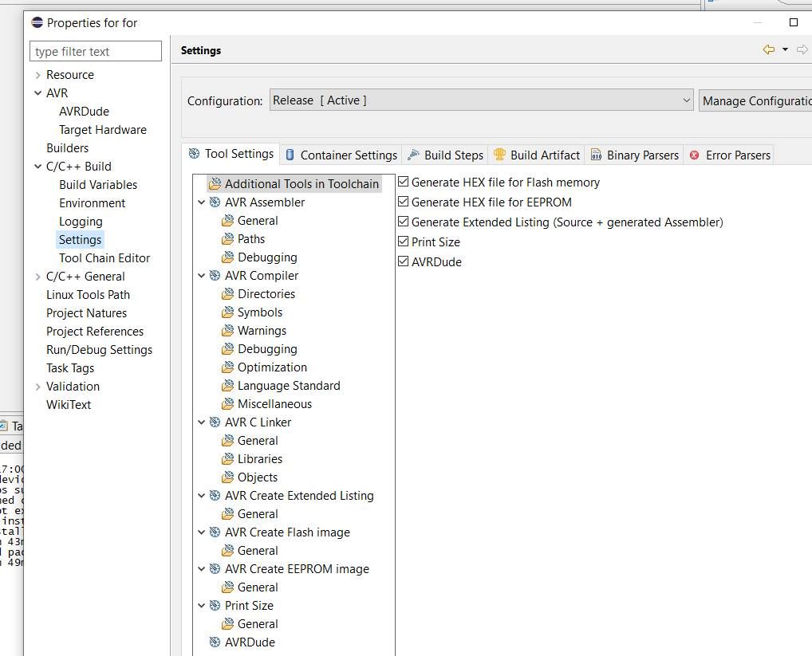812x656 pixels.
Task: Click the folder icon beside Warnings
Action: (227, 331)
